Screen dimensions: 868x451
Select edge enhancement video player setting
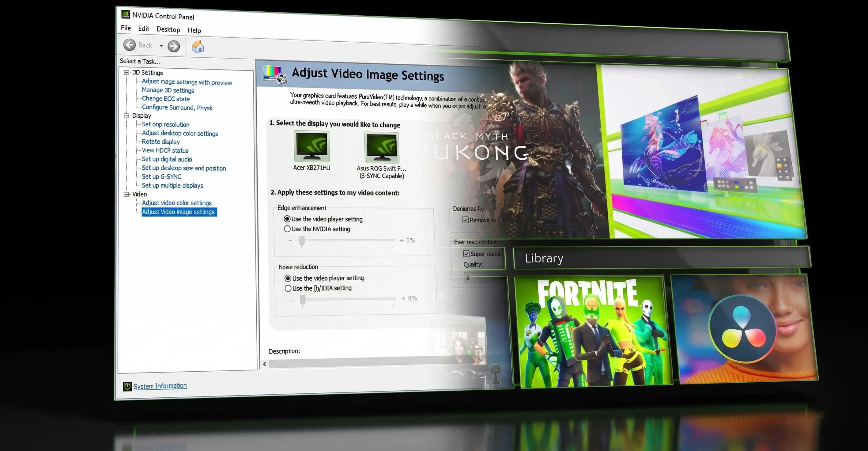point(287,219)
